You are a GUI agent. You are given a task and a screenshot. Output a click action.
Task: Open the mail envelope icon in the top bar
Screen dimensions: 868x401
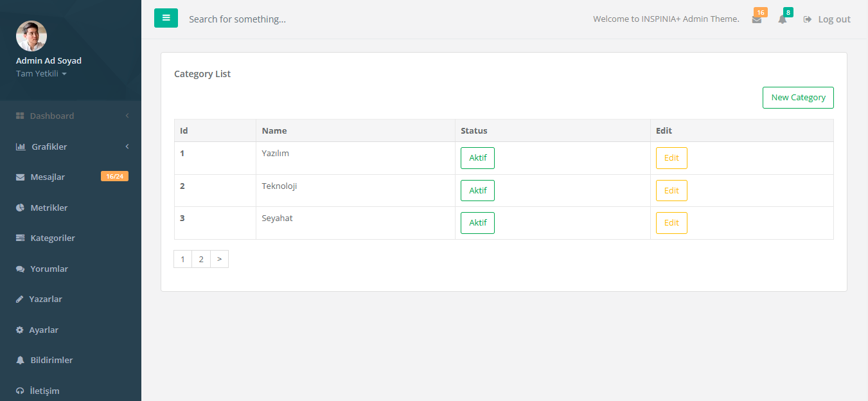coord(757,20)
